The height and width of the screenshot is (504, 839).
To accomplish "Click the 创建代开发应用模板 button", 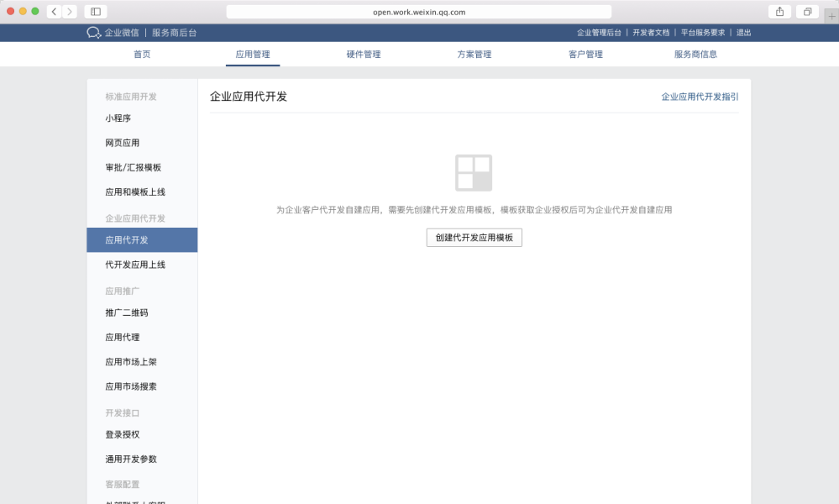I will (x=474, y=238).
